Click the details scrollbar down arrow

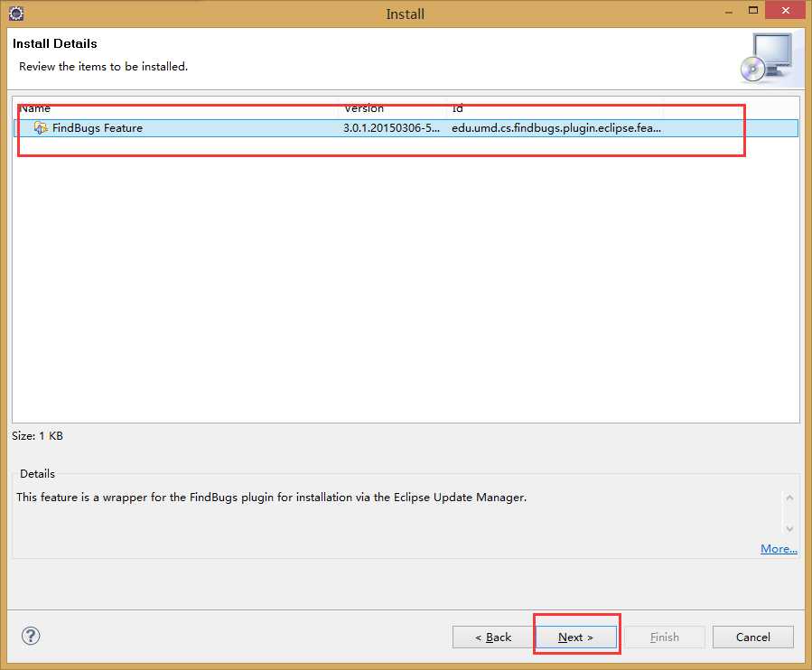click(x=789, y=528)
